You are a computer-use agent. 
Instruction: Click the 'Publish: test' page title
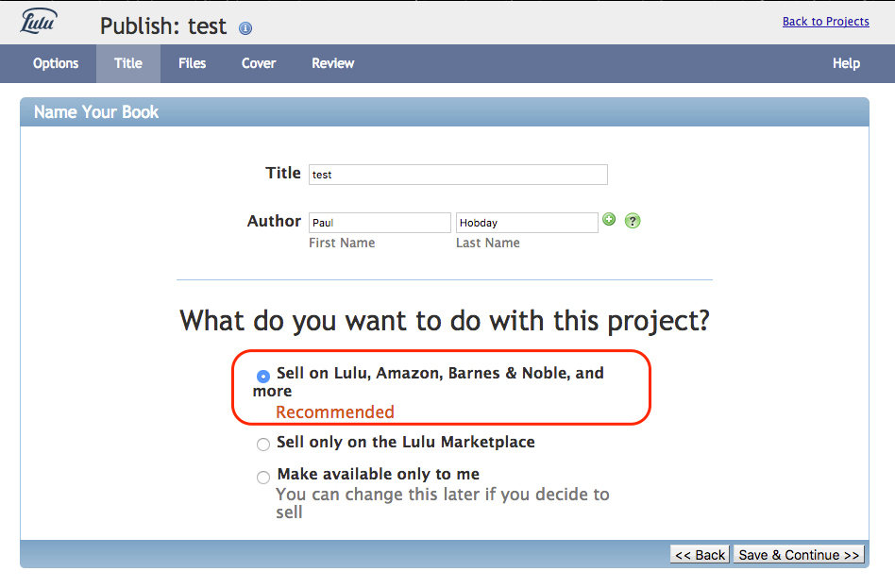[x=163, y=26]
